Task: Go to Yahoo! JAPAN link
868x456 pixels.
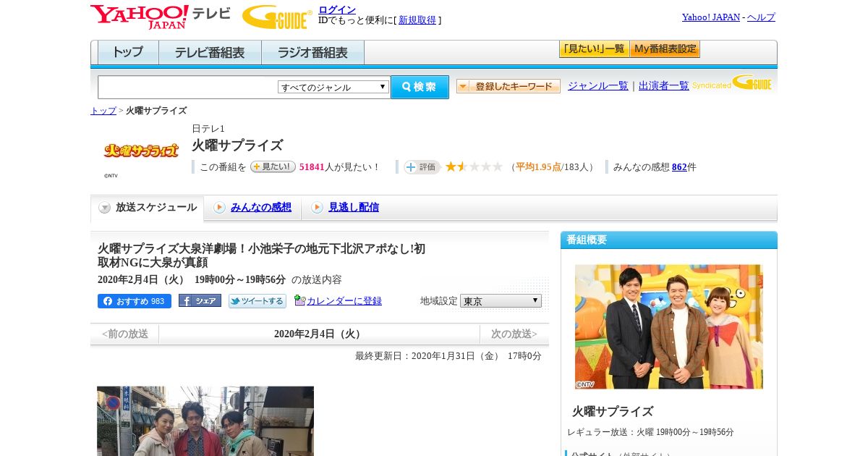Action: coord(710,17)
